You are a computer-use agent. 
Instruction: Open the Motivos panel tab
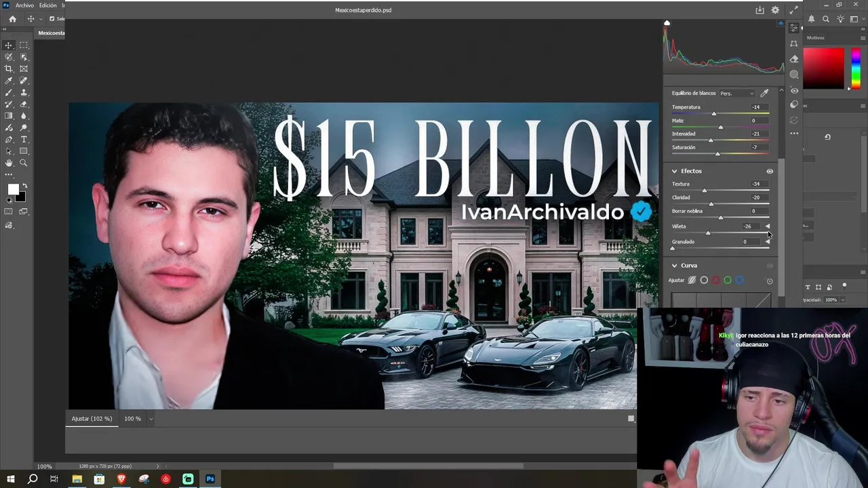point(816,38)
